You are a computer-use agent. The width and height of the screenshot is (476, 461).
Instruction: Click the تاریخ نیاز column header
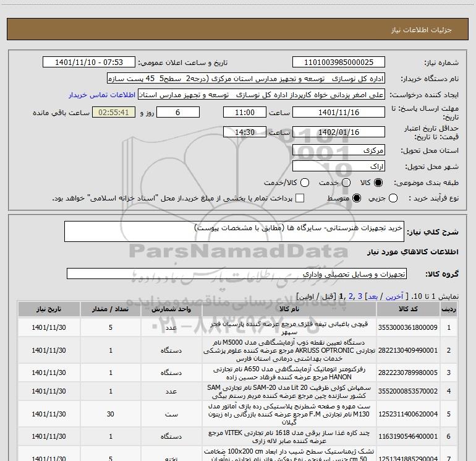point(49,309)
